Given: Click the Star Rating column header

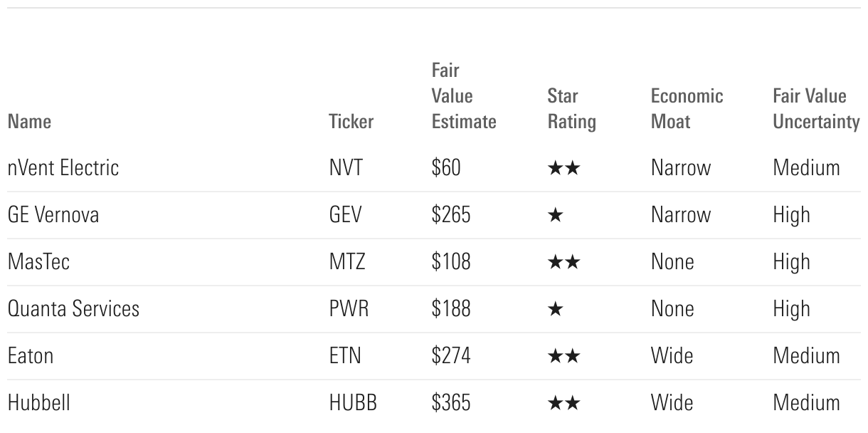Looking at the screenshot, I should coord(571,109).
